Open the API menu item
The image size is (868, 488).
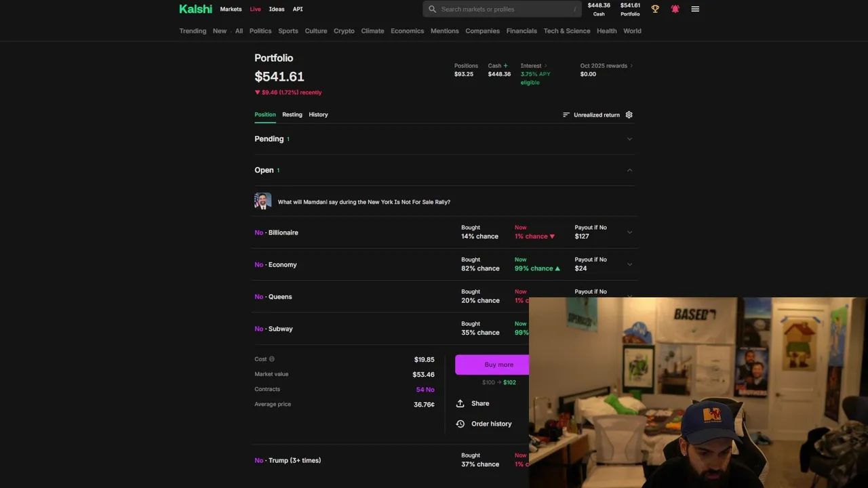(x=298, y=9)
